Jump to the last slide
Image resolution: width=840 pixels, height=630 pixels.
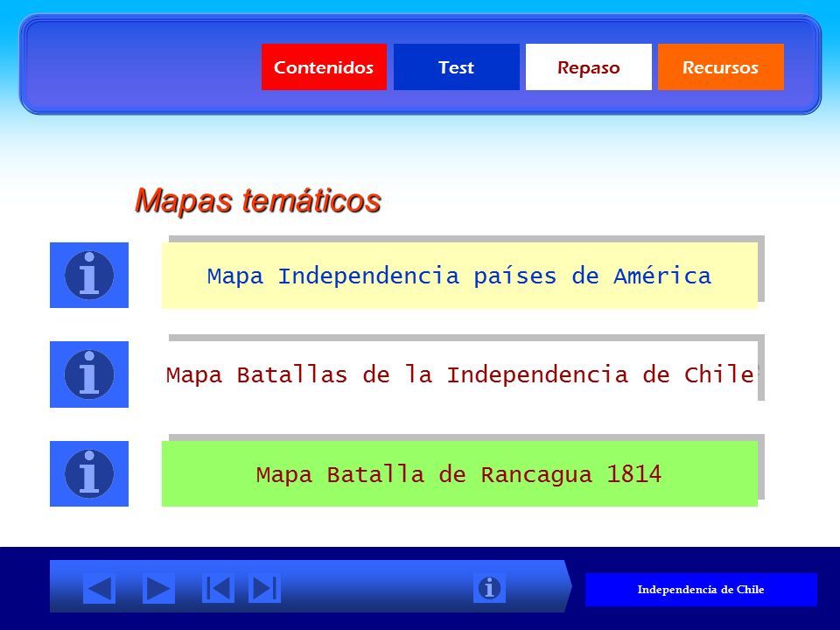[264, 588]
